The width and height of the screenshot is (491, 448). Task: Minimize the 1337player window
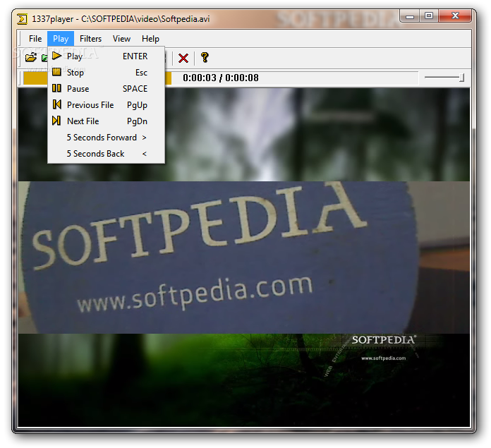point(410,16)
